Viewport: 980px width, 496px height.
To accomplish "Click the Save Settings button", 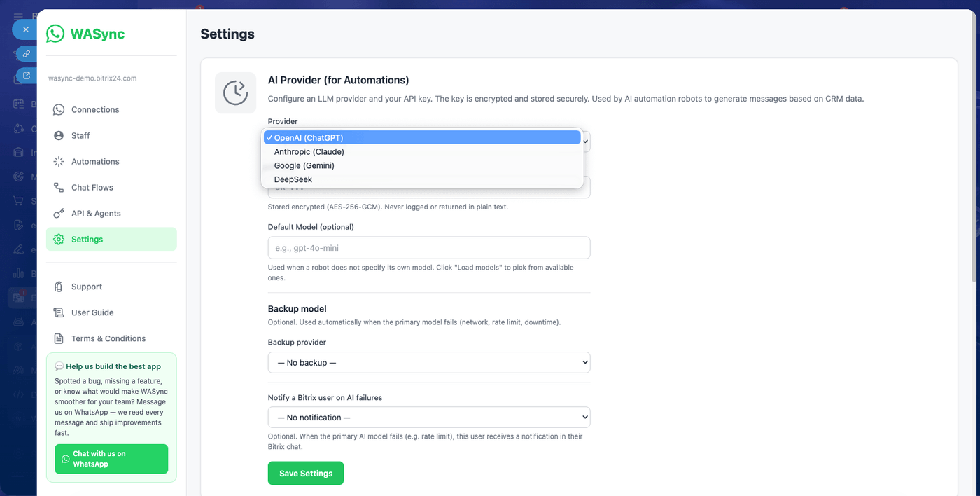I will point(306,474).
